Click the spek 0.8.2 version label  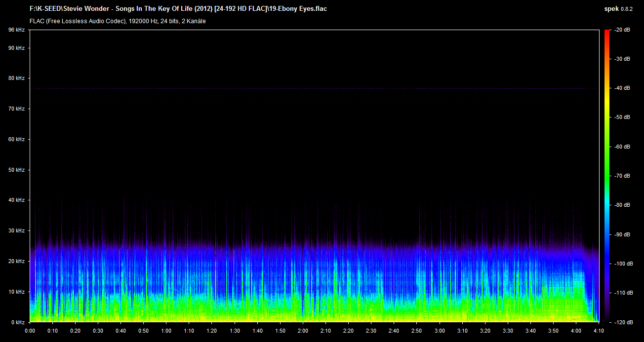(x=618, y=9)
